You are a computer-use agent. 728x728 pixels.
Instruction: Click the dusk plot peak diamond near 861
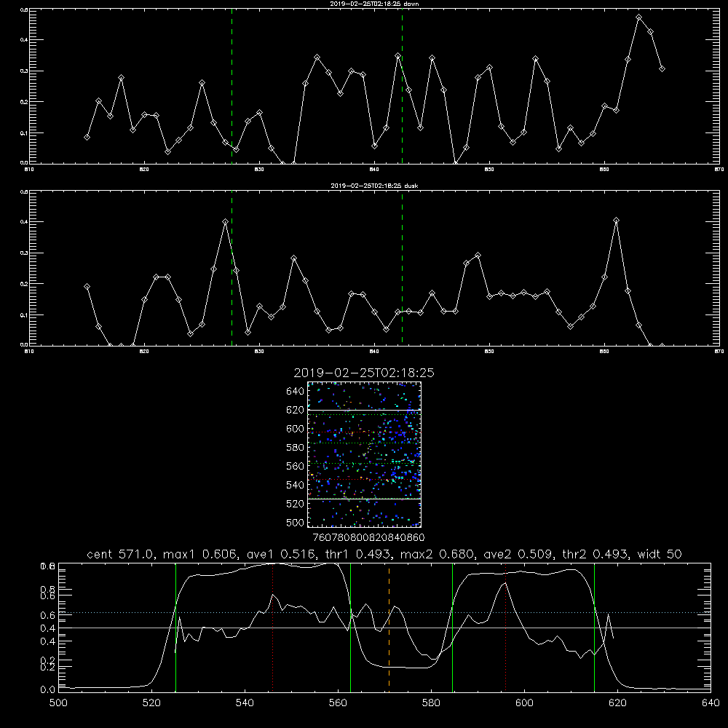[x=616, y=220]
